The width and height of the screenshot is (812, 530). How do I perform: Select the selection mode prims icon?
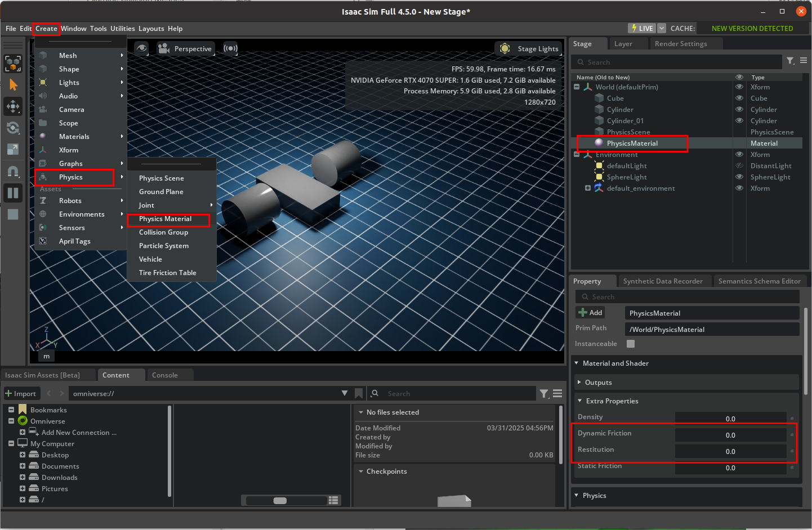[13, 64]
